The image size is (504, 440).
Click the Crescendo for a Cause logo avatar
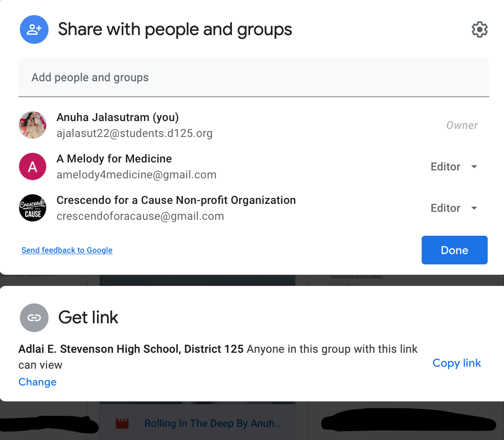pyautogui.click(x=33, y=208)
